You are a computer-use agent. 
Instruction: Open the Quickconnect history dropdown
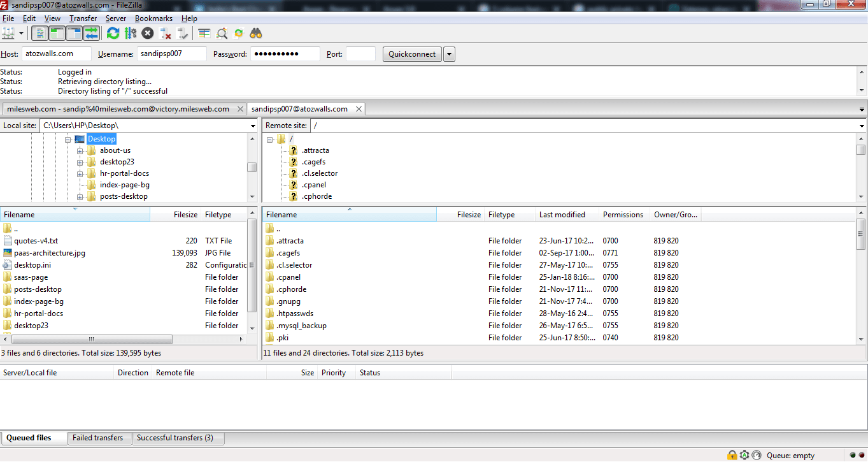click(x=449, y=54)
